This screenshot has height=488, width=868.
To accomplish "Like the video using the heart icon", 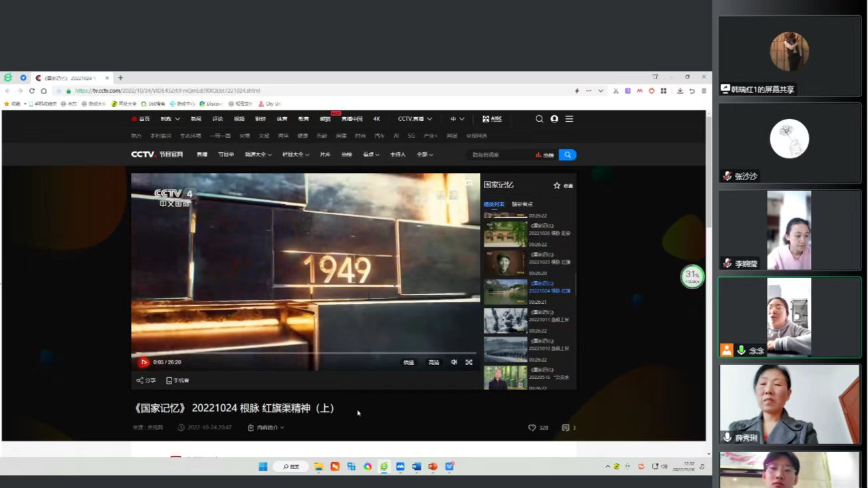I will (x=532, y=428).
